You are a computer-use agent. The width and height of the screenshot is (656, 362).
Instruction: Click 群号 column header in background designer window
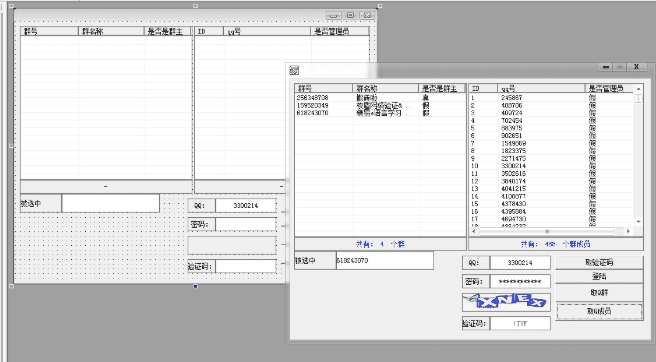pos(49,31)
